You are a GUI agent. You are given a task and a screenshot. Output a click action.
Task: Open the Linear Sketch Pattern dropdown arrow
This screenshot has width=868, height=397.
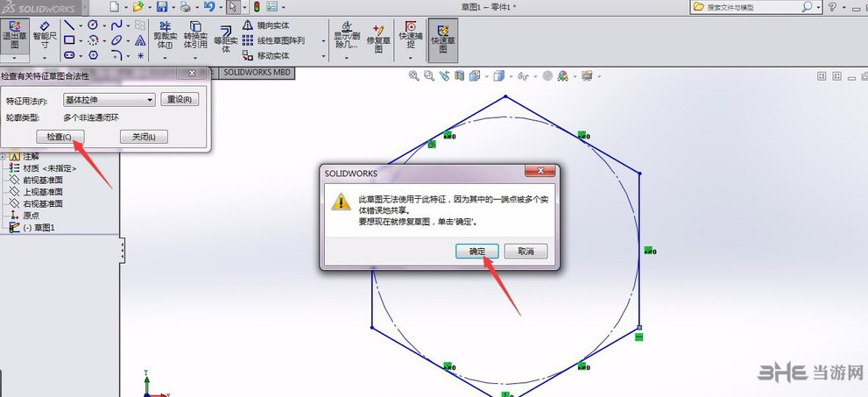point(324,40)
